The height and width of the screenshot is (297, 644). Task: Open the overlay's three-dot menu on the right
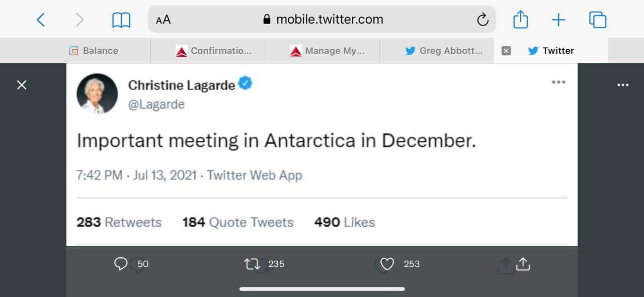pos(622,85)
